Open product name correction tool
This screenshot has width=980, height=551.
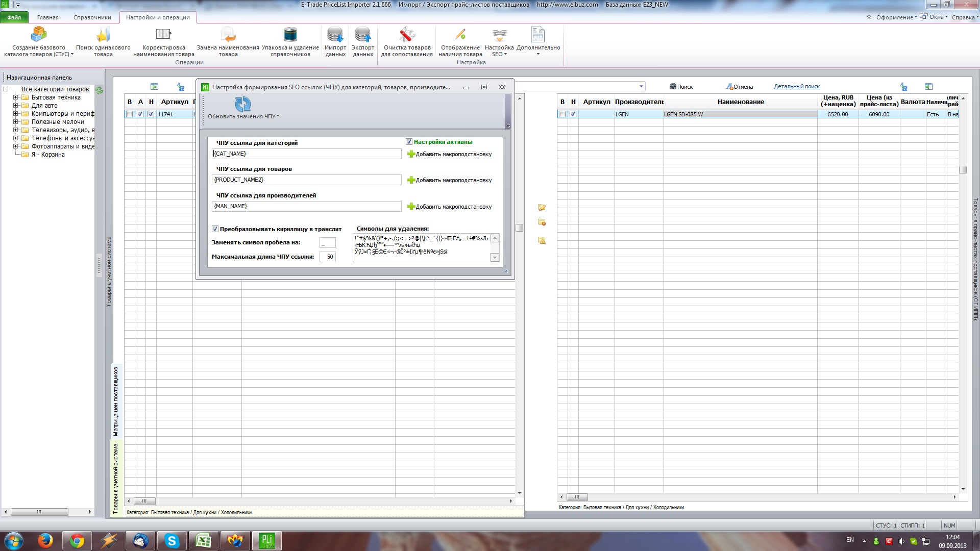163,42
